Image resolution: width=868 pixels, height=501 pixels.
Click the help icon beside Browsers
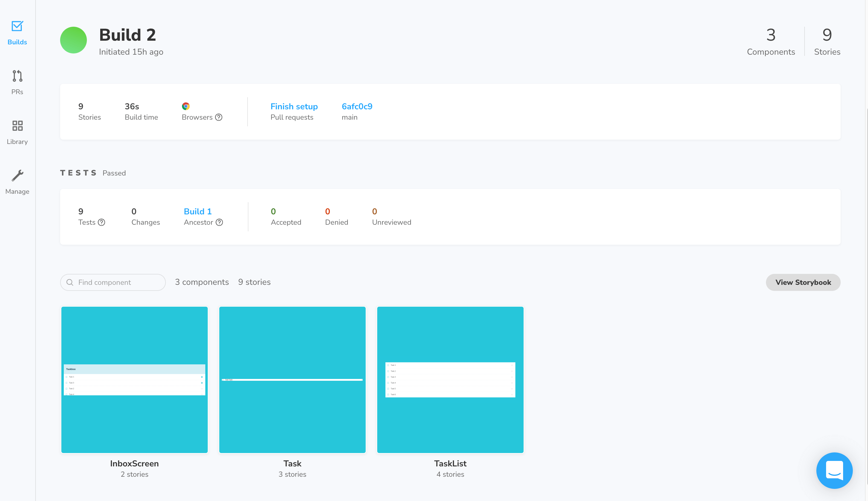click(219, 117)
